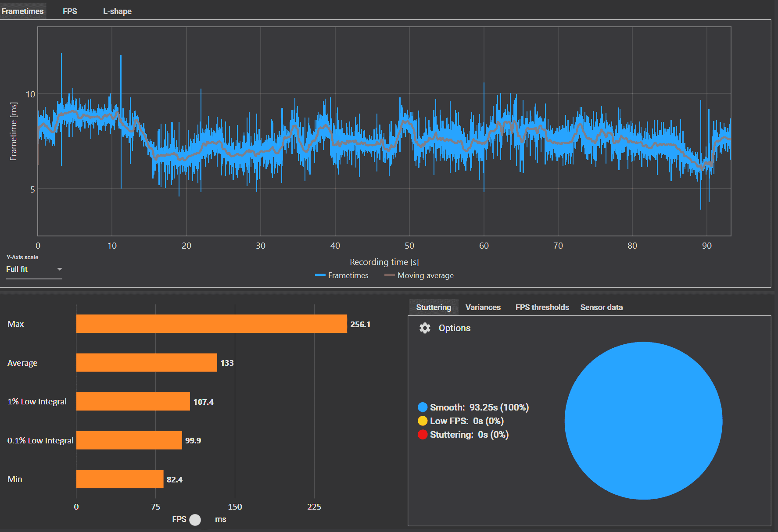Image resolution: width=778 pixels, height=532 pixels.
Task: Select the Stuttering tab
Action: tap(434, 307)
